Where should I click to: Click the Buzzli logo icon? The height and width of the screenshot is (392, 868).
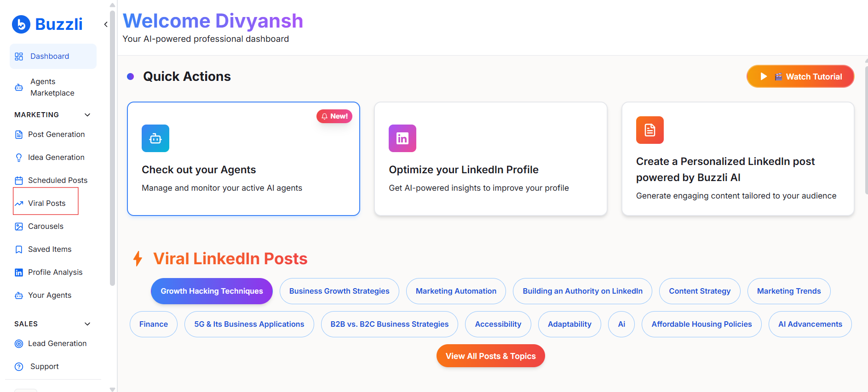[21, 24]
